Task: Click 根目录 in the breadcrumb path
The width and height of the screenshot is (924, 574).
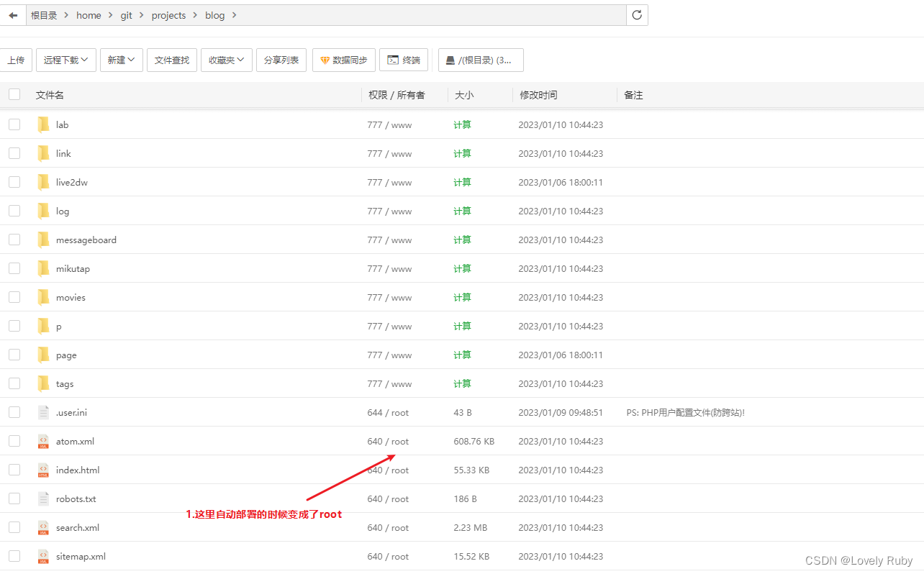Action: tap(44, 15)
